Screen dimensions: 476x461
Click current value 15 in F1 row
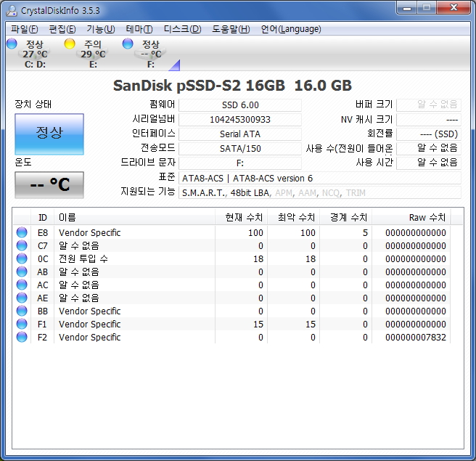click(x=258, y=324)
